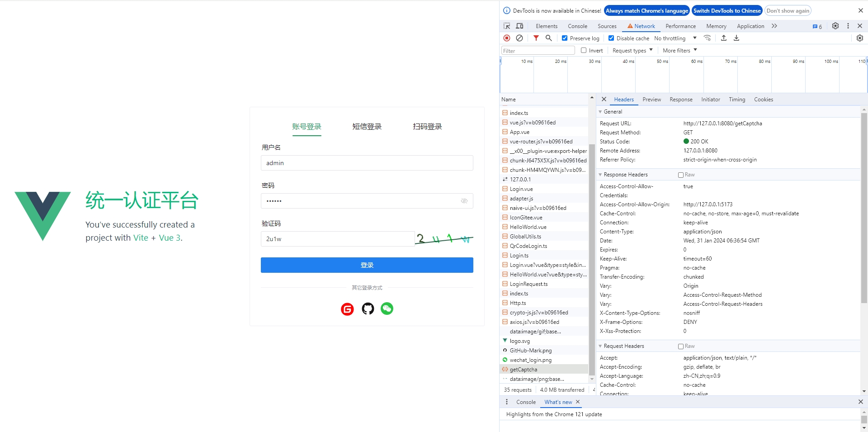Viewport: 868px width, 432px height.
Task: Open the Preview tab of request
Action: [x=651, y=100]
